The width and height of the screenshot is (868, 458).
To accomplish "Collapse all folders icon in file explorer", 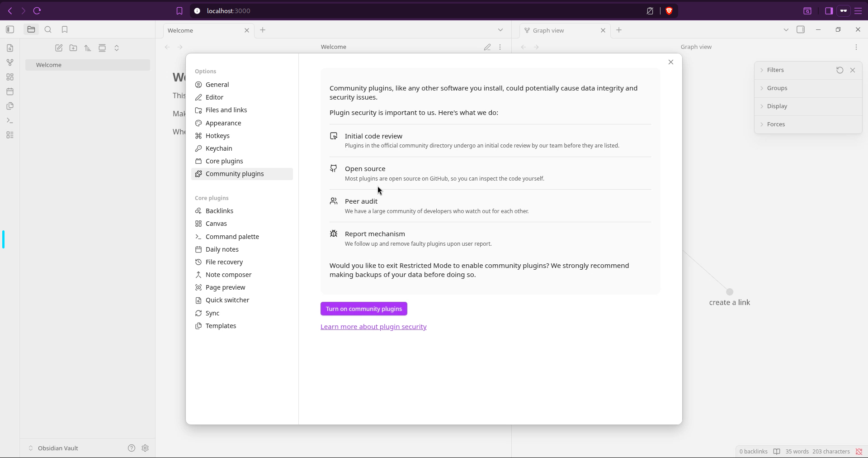I will tap(117, 48).
